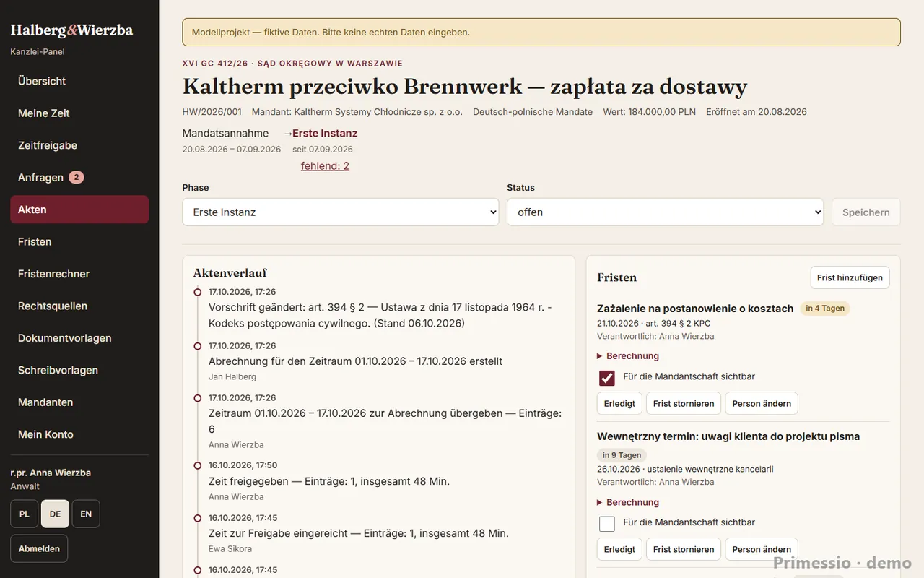Cancel the Zażalenie deadline via Frist stornieren

coord(684,404)
